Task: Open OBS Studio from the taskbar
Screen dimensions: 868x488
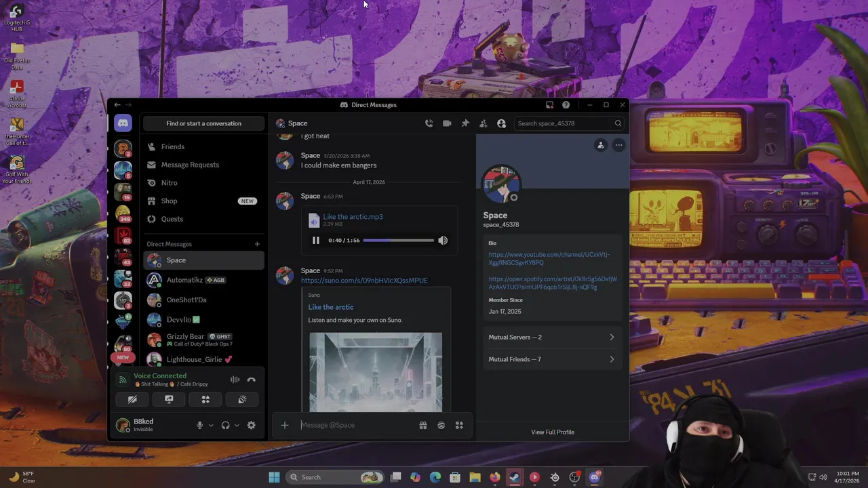Action: (574, 477)
